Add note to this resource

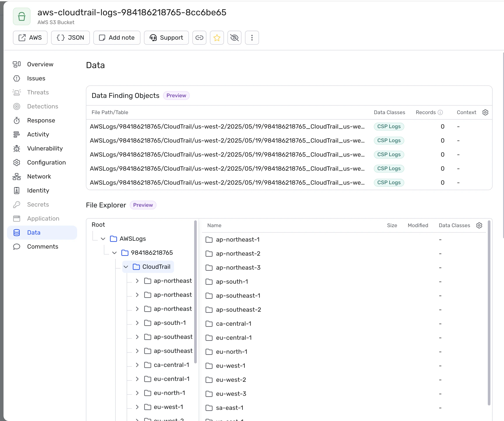click(x=117, y=38)
